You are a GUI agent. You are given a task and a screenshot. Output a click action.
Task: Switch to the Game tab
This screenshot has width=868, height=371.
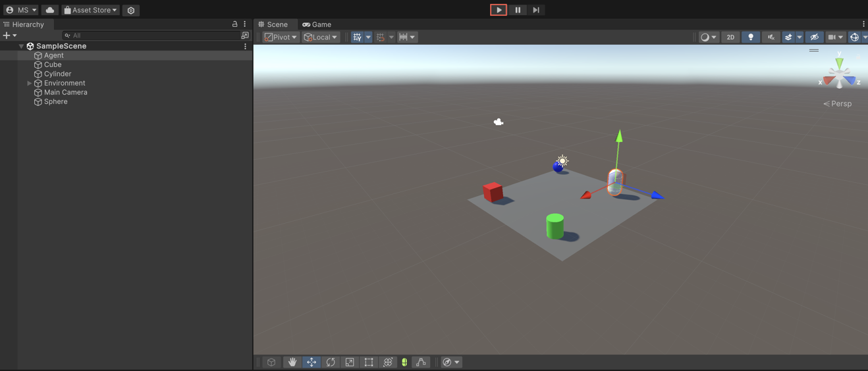coord(317,24)
